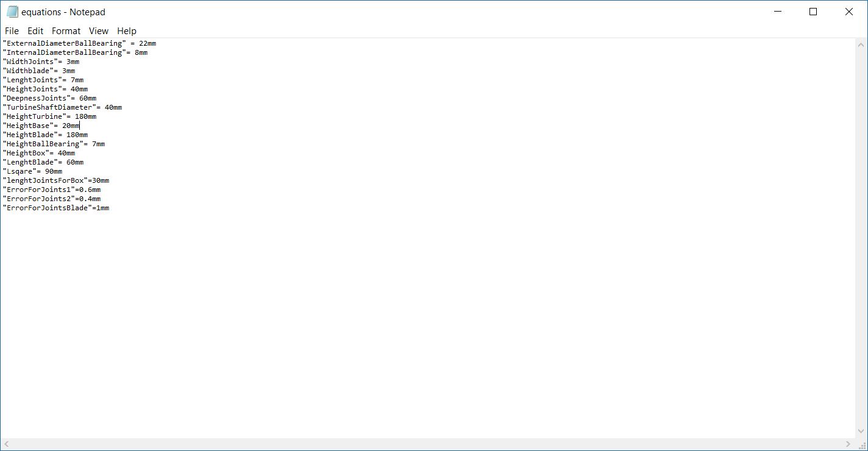The height and width of the screenshot is (451, 868).
Task: Click the TurbineShaftDiameter text line
Action: tap(62, 108)
